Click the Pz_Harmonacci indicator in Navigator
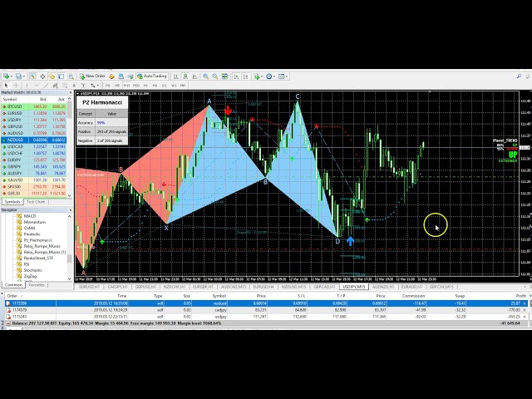532x399 pixels. coord(37,240)
